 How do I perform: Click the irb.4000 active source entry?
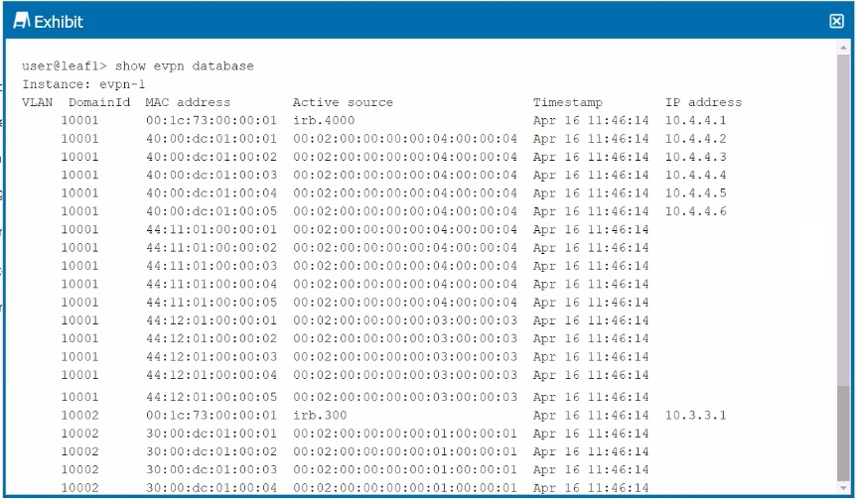coord(317,120)
